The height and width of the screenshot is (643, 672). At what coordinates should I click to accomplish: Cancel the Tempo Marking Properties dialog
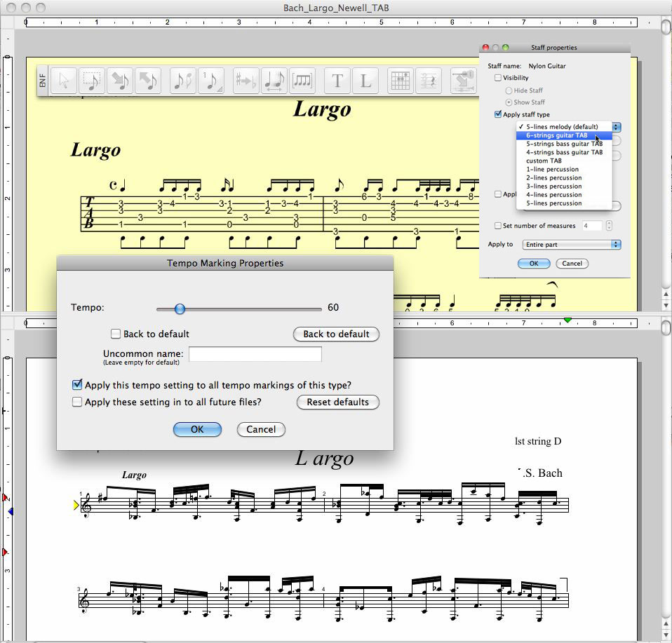(x=261, y=429)
